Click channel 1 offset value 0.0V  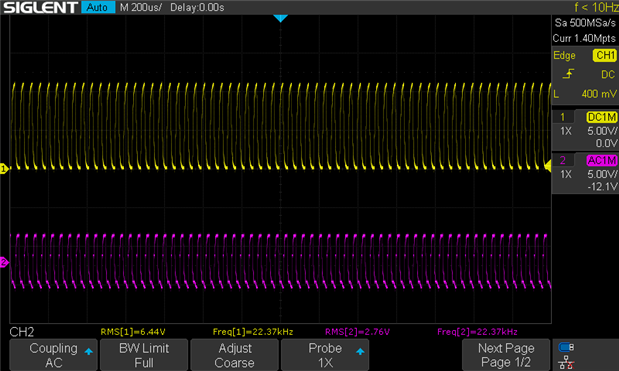tap(606, 143)
